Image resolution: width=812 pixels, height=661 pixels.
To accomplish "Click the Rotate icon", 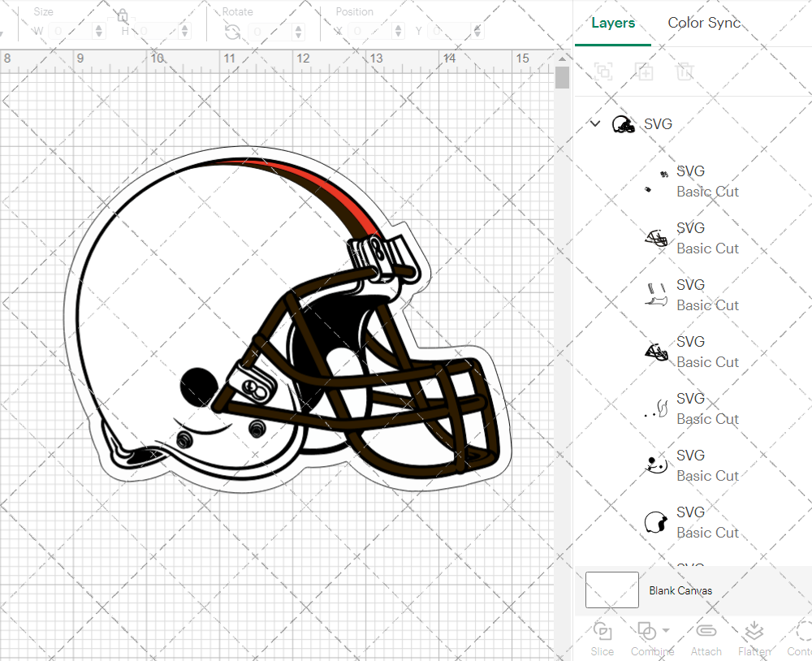I will pos(232,32).
